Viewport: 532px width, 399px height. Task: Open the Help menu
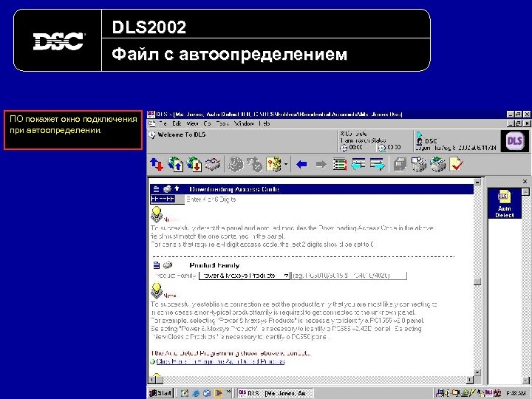click(265, 123)
